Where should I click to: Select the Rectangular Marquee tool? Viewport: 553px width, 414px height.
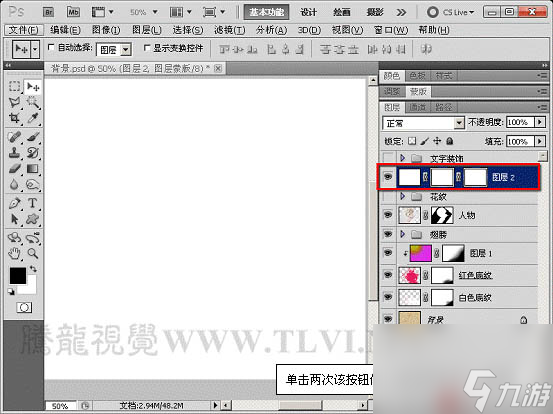14,86
